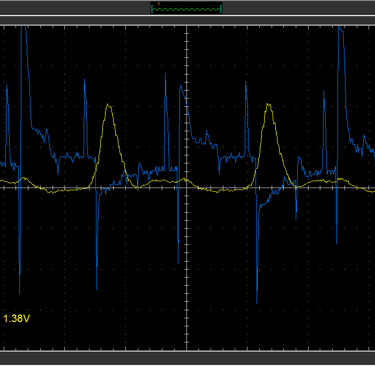Click the orange trigger marker in overview bar
Screen dimensions: 375x366
[159, 4]
